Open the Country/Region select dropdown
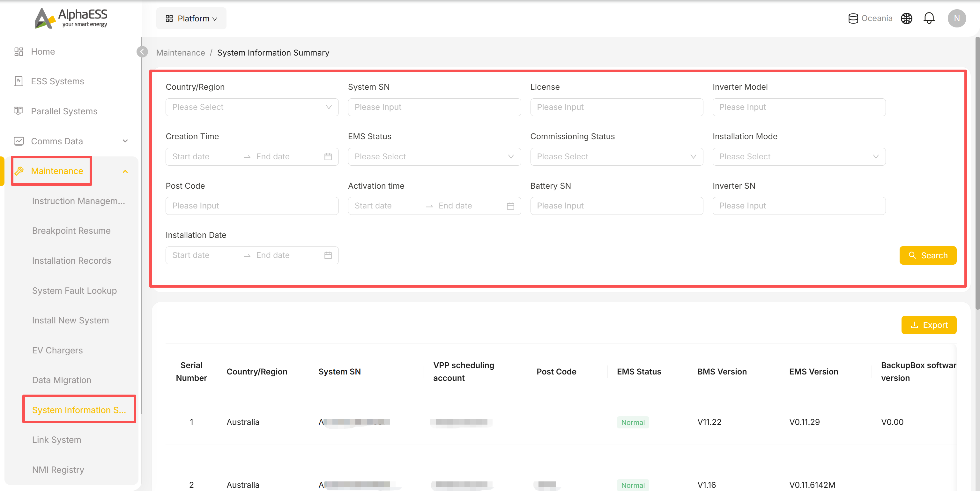This screenshot has width=980, height=491. coord(252,107)
